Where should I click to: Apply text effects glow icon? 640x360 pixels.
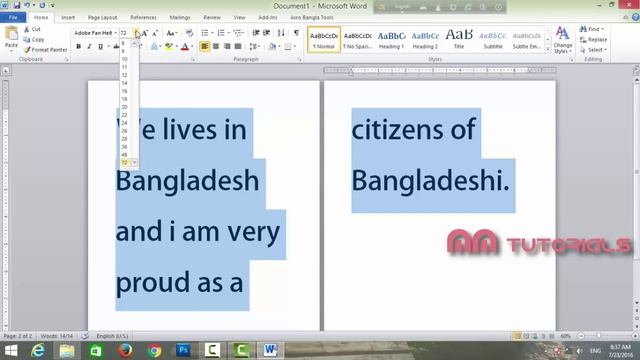click(154, 47)
